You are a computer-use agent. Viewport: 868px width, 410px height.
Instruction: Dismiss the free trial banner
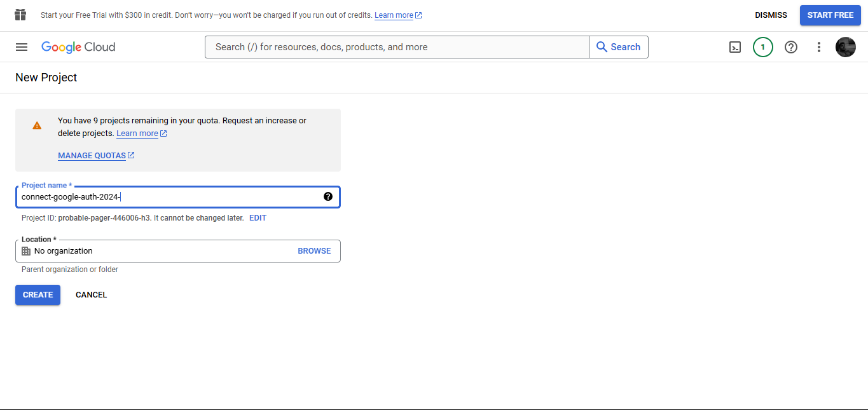click(771, 15)
